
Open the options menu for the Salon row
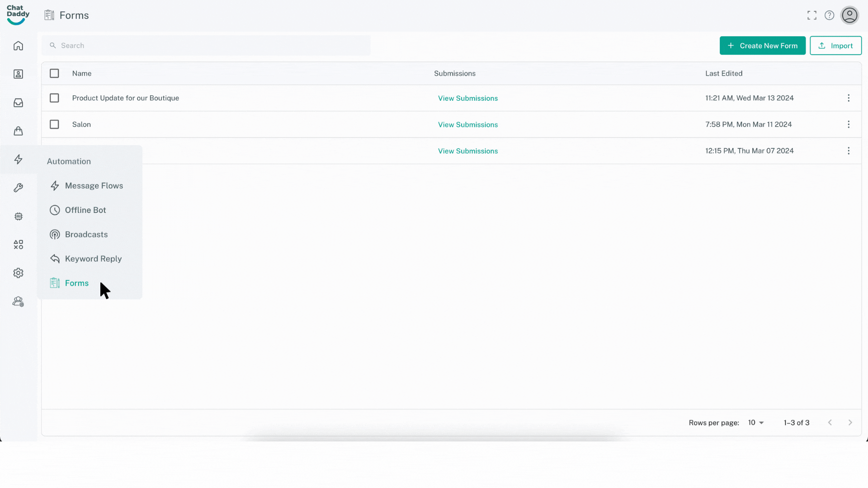pyautogui.click(x=849, y=124)
